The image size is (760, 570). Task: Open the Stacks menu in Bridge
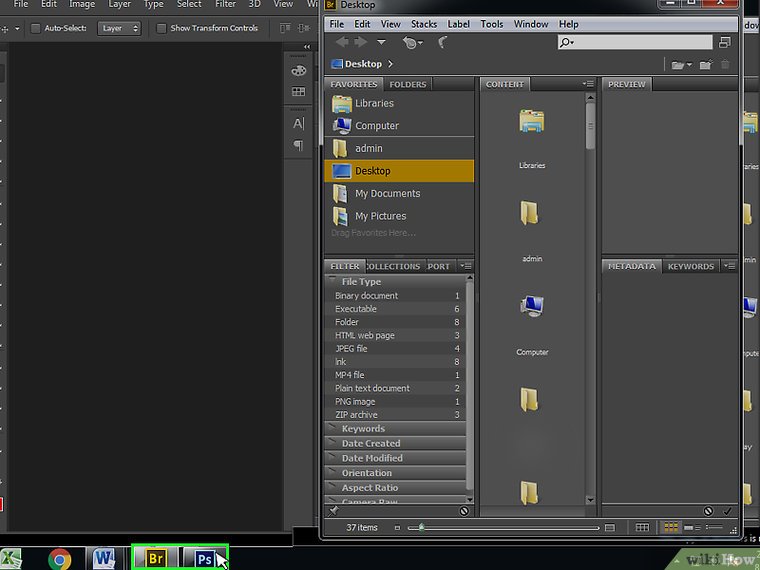coord(424,24)
